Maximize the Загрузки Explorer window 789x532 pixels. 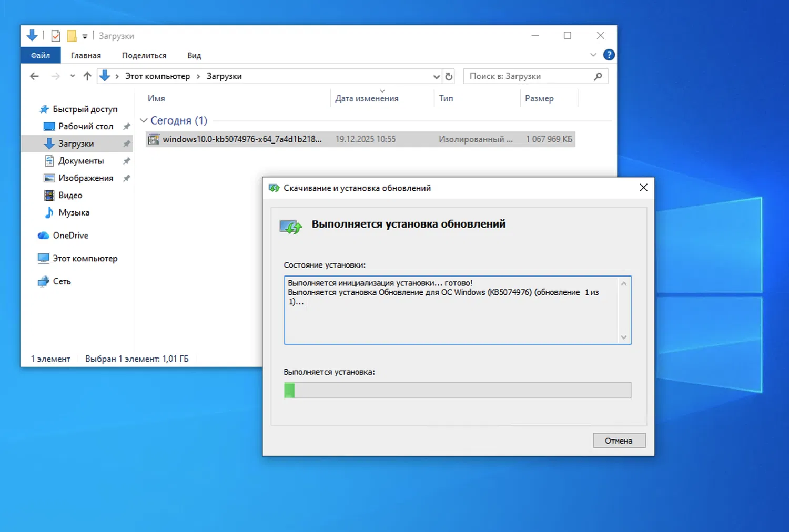click(568, 36)
